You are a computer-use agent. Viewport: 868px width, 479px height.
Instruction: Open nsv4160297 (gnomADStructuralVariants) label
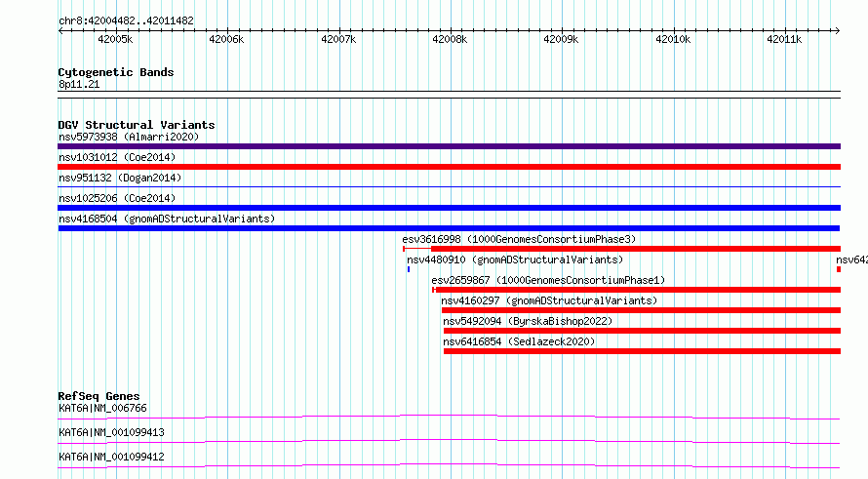point(549,300)
